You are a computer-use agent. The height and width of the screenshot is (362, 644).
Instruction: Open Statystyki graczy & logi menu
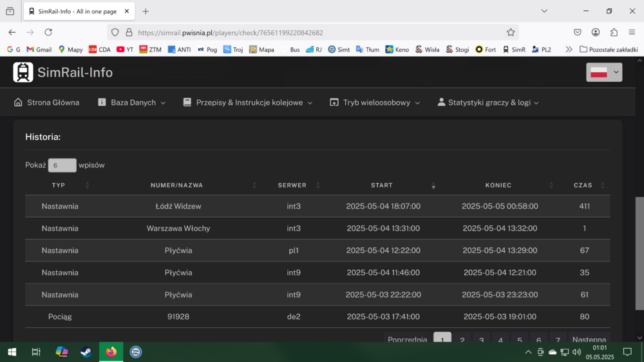(488, 102)
